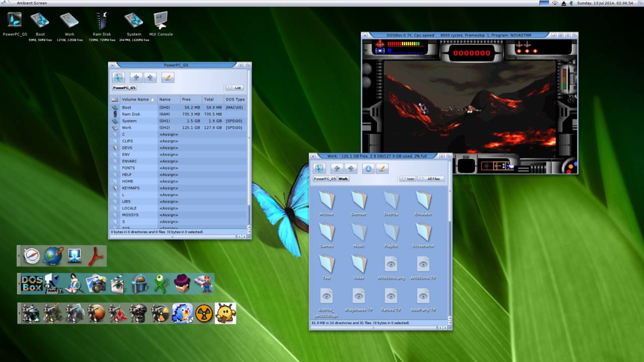
Task: Launch the yellow smiley creature dock icon
Action: [225, 313]
